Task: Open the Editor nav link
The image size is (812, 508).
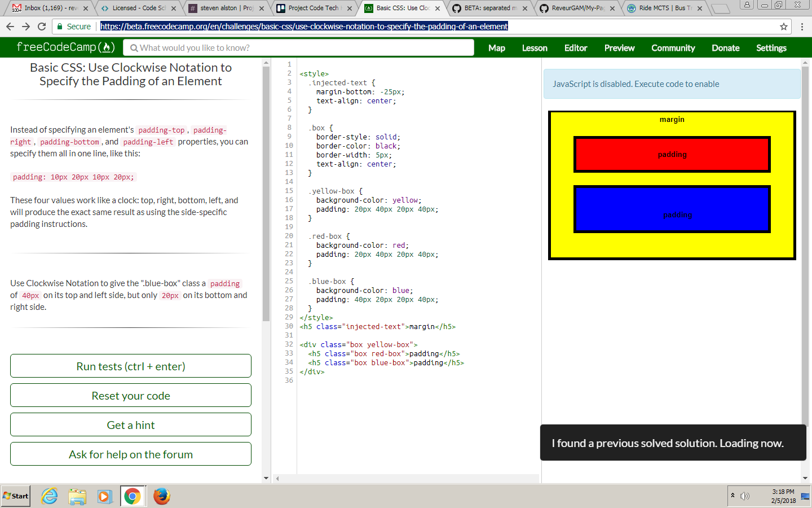Action: [x=576, y=48]
